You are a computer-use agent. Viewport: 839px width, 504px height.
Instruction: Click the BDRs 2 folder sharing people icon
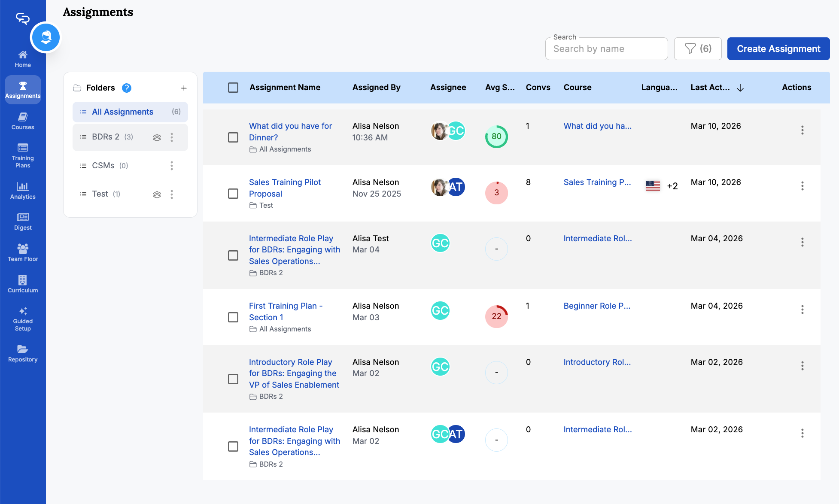[157, 137]
